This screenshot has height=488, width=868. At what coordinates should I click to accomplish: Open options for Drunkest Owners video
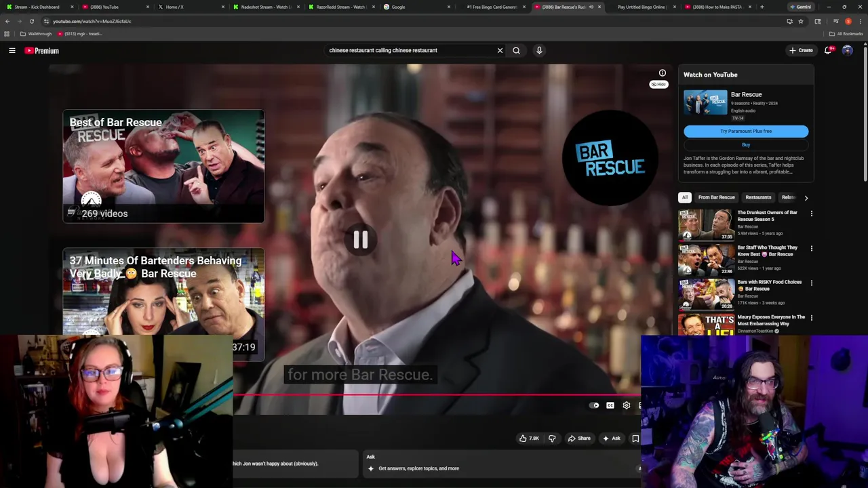pyautogui.click(x=811, y=213)
